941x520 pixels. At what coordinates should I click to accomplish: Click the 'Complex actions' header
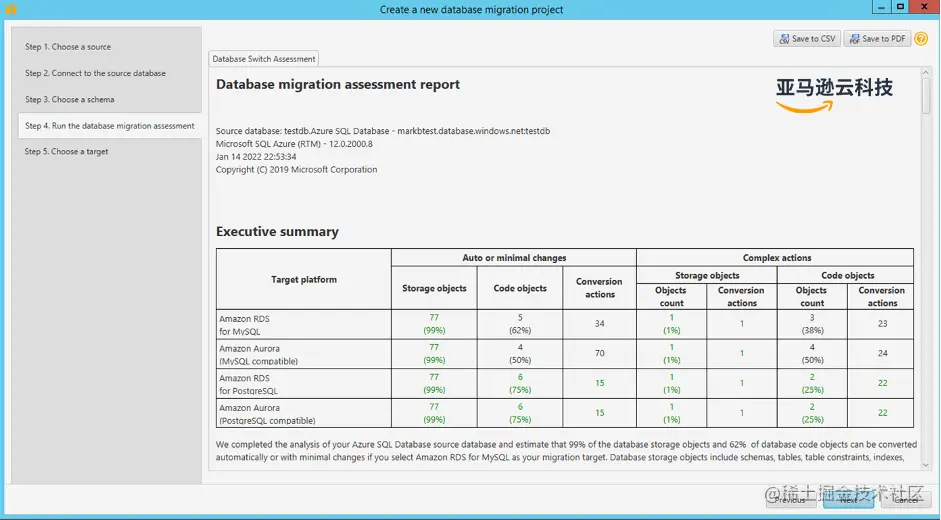point(777,258)
